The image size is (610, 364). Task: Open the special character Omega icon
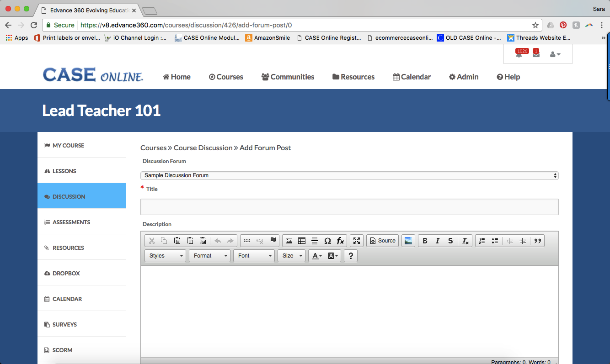click(327, 241)
